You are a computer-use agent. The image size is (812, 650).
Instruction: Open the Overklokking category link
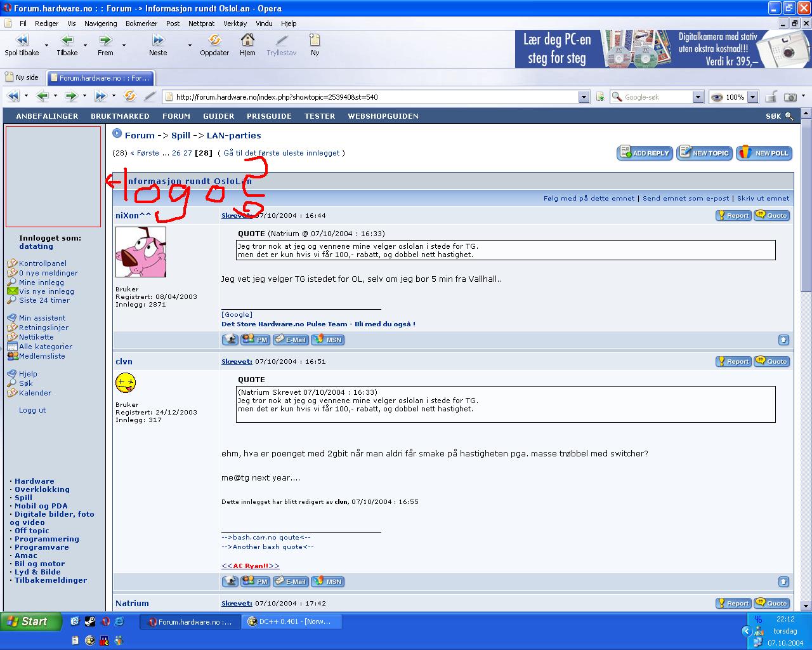click(42, 489)
